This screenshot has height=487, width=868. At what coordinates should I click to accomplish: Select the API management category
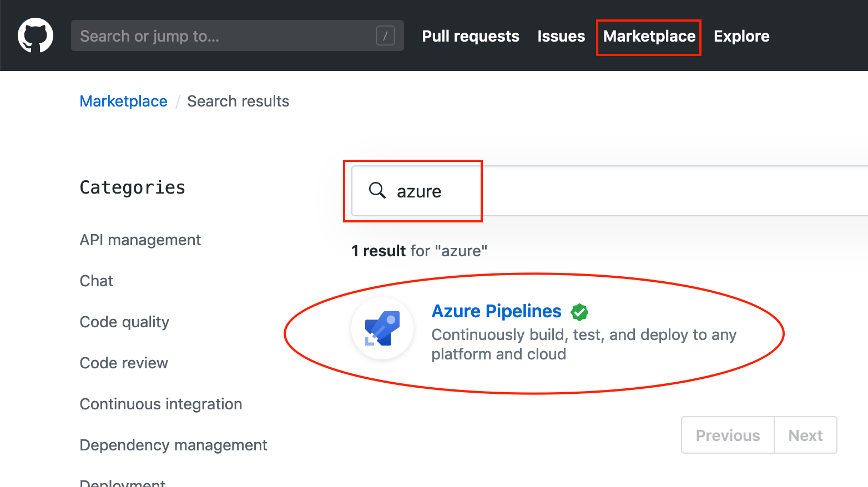click(x=140, y=240)
